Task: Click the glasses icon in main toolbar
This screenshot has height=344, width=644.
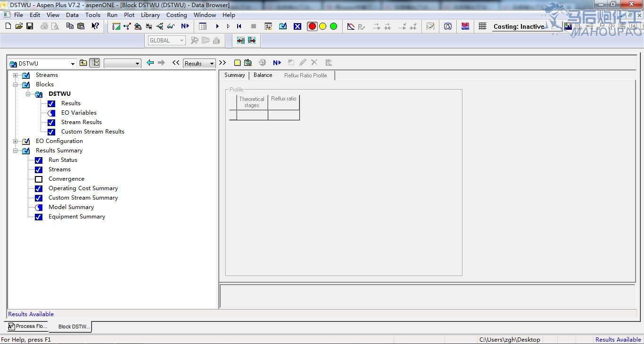Action: [x=171, y=26]
